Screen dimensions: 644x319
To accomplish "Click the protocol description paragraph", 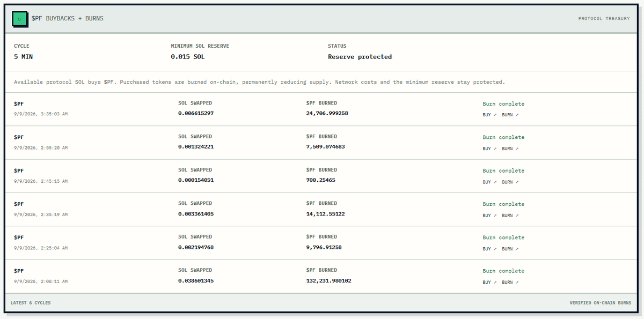I will point(259,82).
